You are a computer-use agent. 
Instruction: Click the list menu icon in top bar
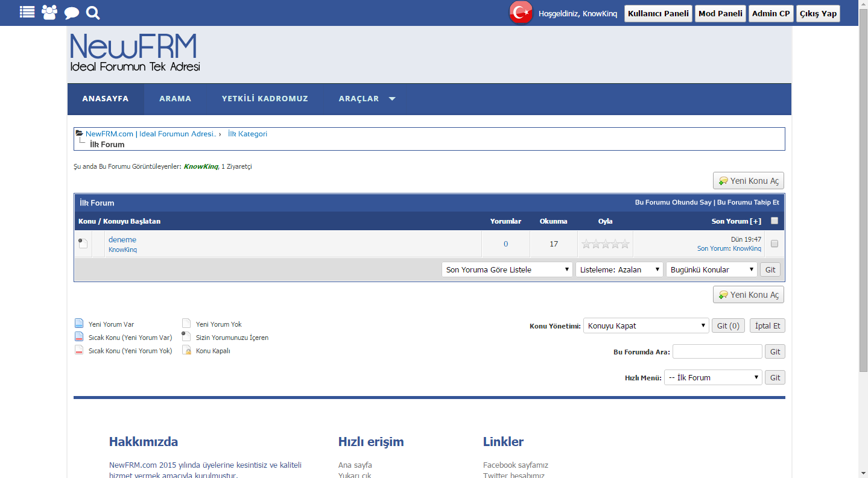[27, 12]
